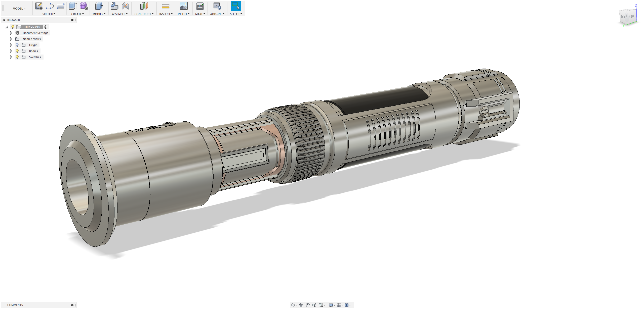
Task: Open the MAKE menu
Action: pos(200,14)
